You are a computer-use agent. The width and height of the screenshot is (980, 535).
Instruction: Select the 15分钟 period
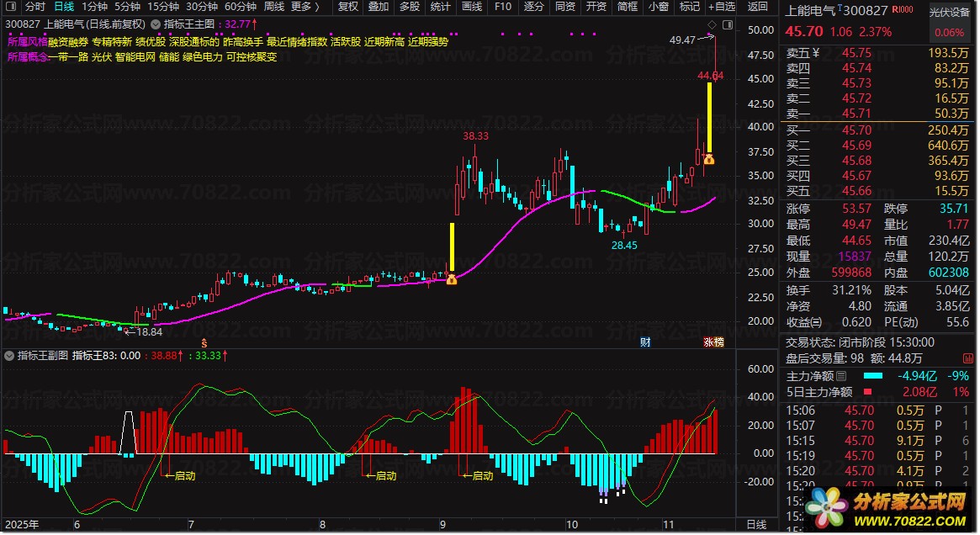(163, 7)
